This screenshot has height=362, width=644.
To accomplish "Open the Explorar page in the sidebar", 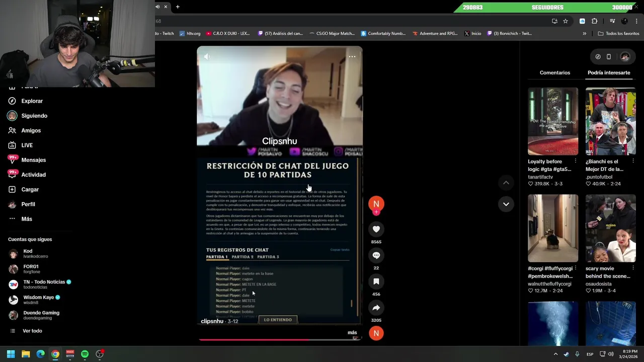I will point(32,101).
